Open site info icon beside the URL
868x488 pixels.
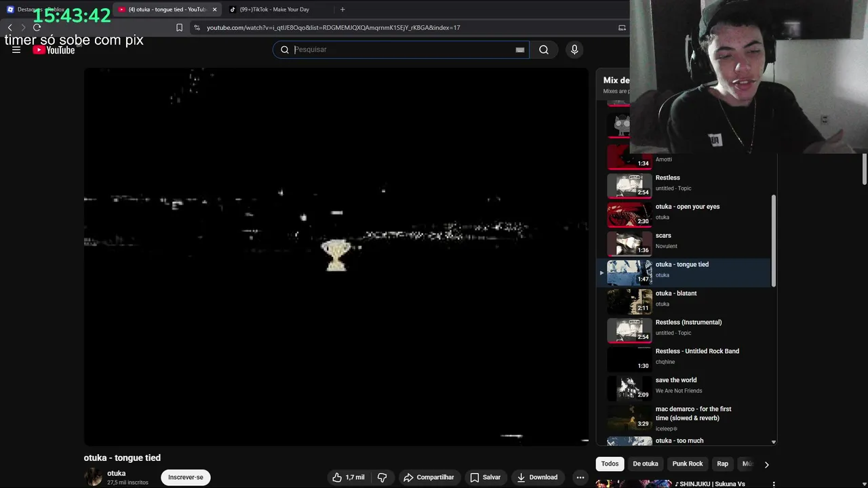(197, 28)
